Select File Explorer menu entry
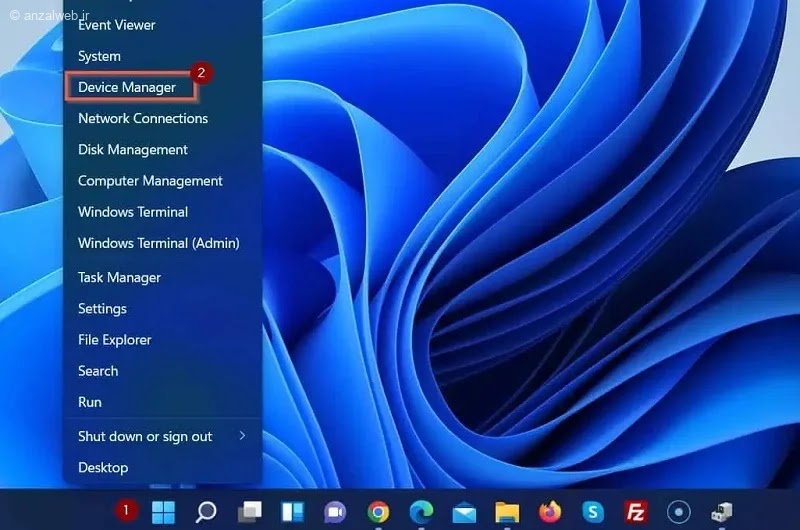 tap(115, 340)
